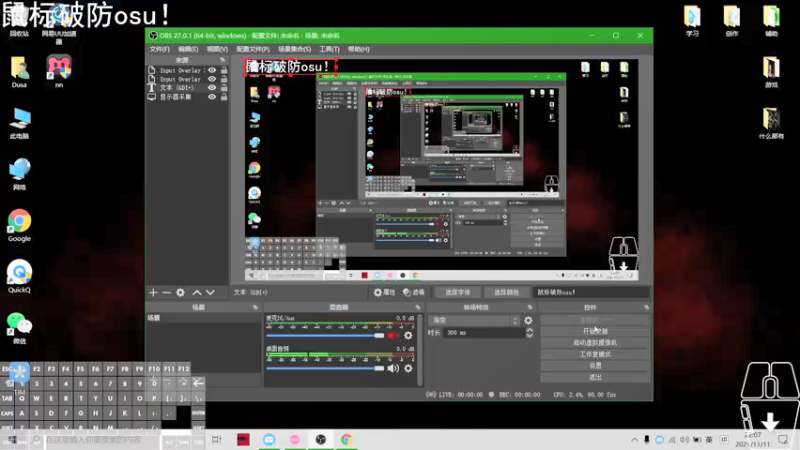The width and height of the screenshot is (800, 450).
Task: Pop out the 混音器 mixer dock
Action: (418, 307)
